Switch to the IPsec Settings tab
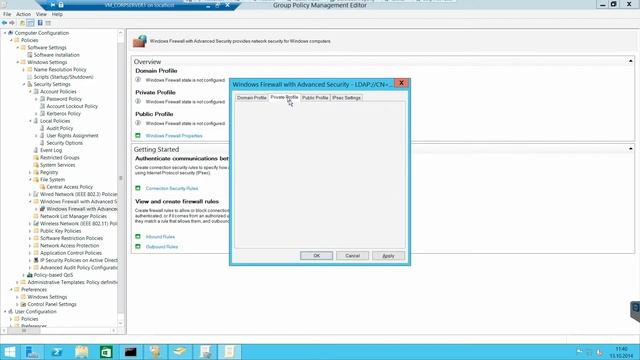The image size is (640, 360). coord(346,98)
